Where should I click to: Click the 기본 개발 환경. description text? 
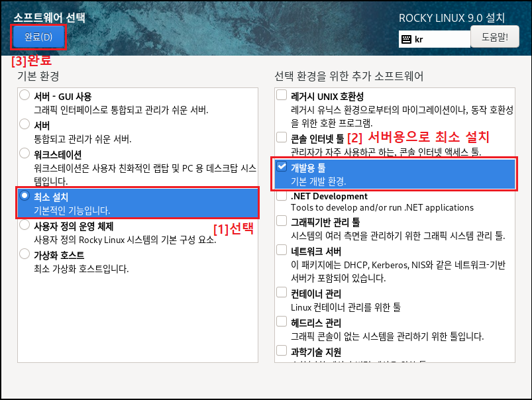click(318, 181)
